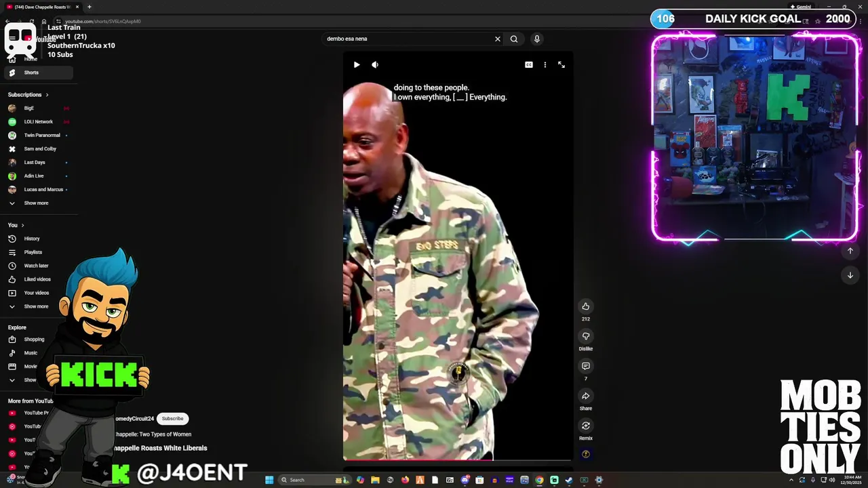Clear the YouTube search text

(x=498, y=39)
